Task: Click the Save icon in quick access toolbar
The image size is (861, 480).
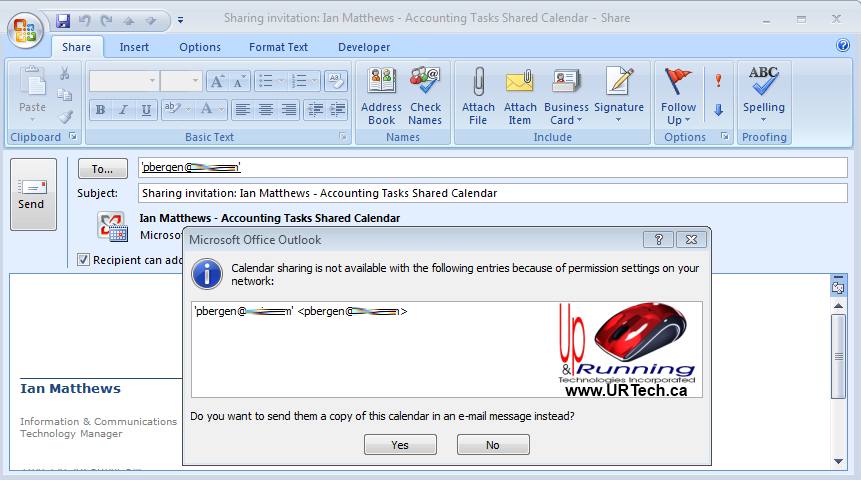Action: [63, 19]
